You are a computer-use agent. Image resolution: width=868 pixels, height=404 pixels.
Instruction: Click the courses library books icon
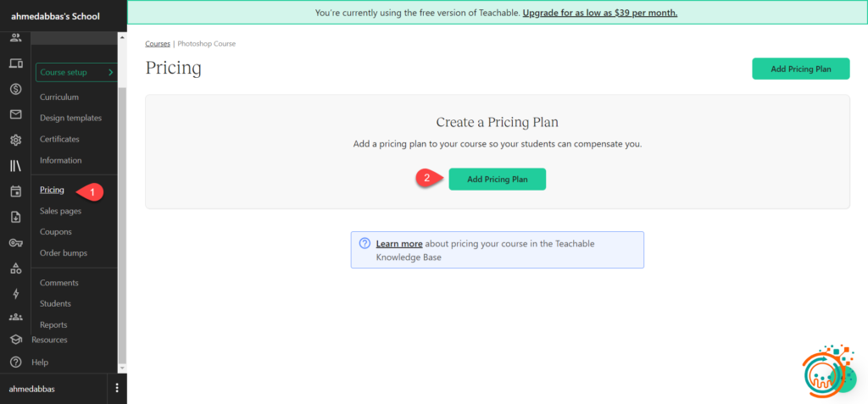click(x=15, y=166)
